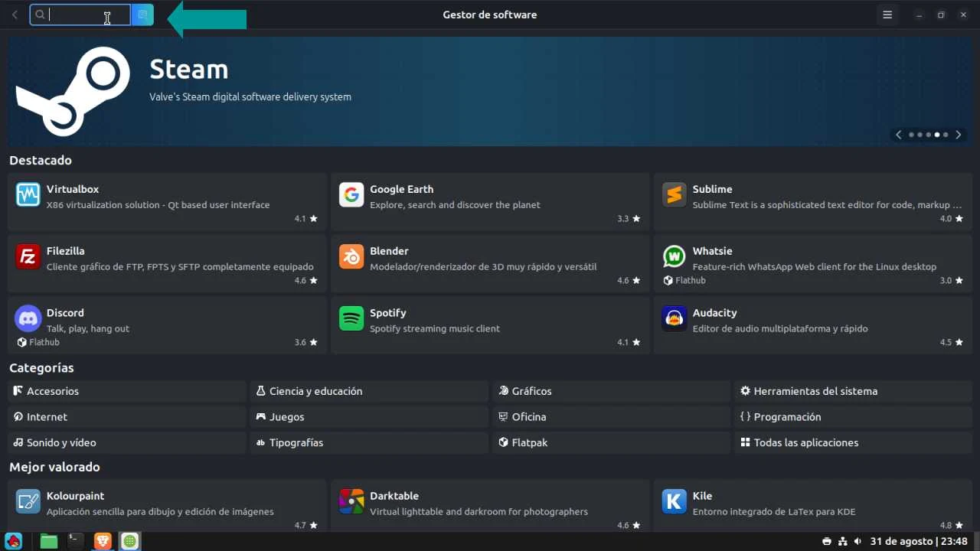This screenshot has height=551, width=980.
Task: Select the Google Earth app icon
Action: pos(351,195)
